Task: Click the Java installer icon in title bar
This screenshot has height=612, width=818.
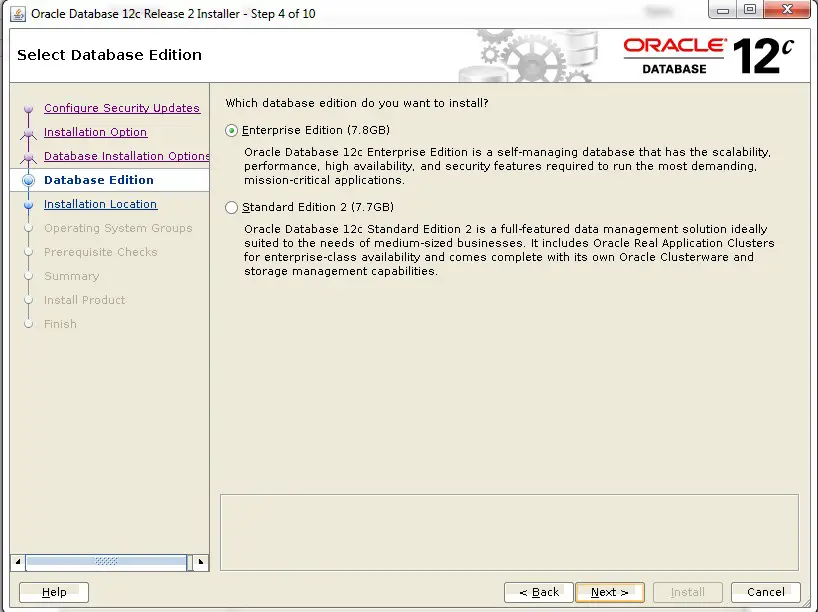Action: coord(18,14)
